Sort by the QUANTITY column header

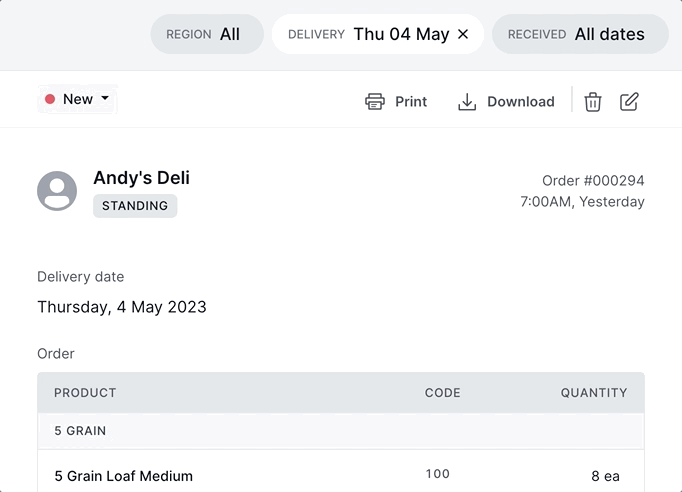(x=594, y=393)
